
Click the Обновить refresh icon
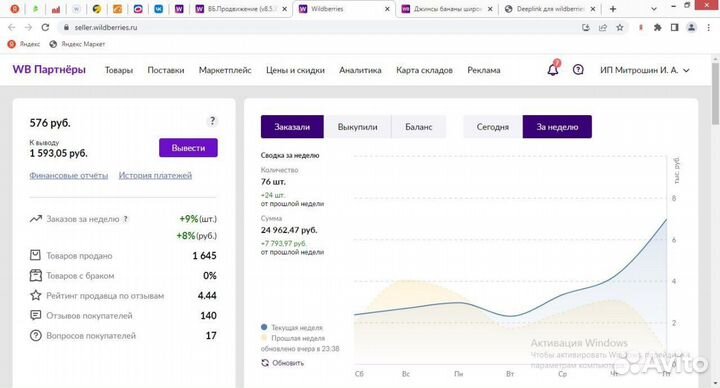click(265, 363)
